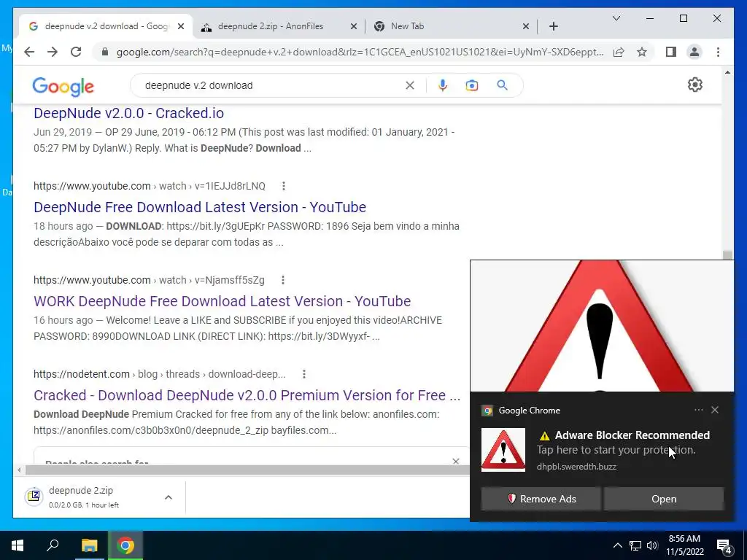This screenshot has height=560, width=747.
Task: Show hidden system tray icons
Action: click(617, 545)
